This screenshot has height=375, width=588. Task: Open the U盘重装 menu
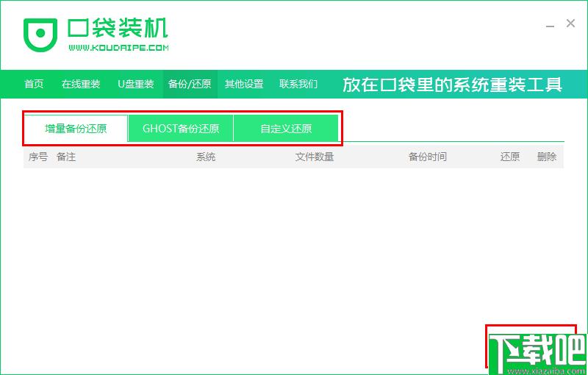[x=136, y=84]
